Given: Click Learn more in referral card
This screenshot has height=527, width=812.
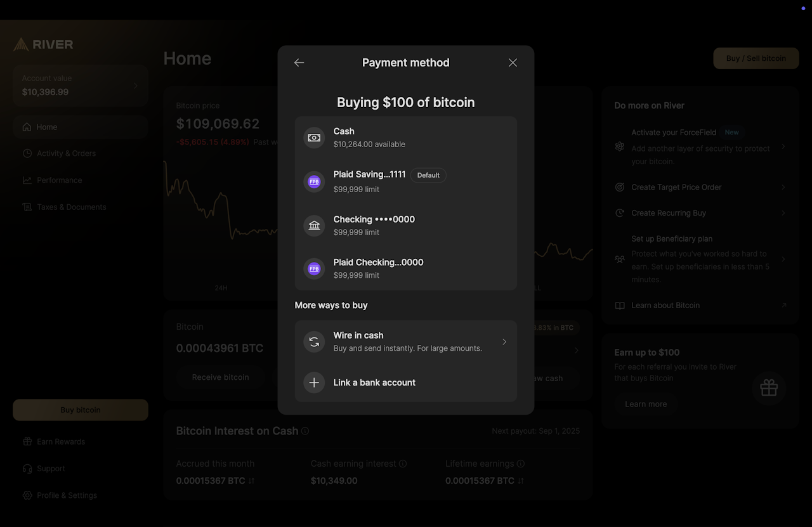Looking at the screenshot, I should [645, 404].
